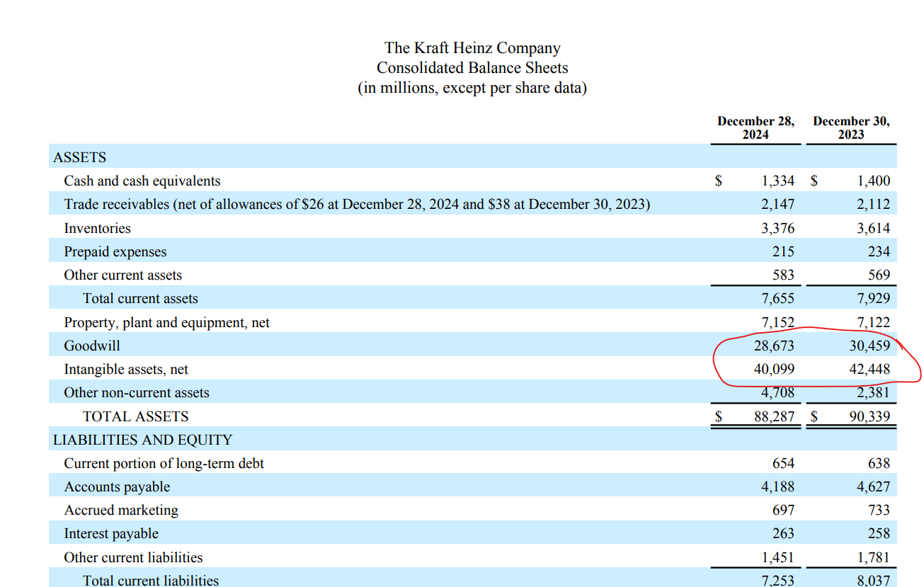Click intangible assets value 40,099
This screenshot has width=924, height=587.
tap(775, 369)
